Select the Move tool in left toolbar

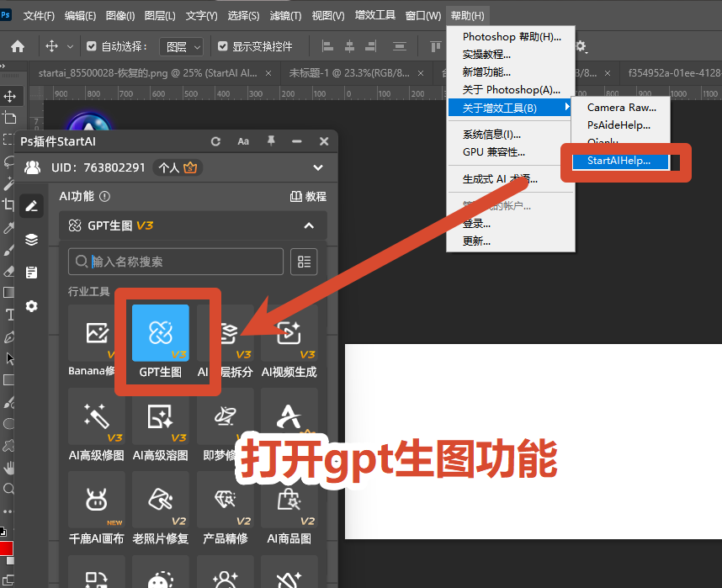(9, 96)
